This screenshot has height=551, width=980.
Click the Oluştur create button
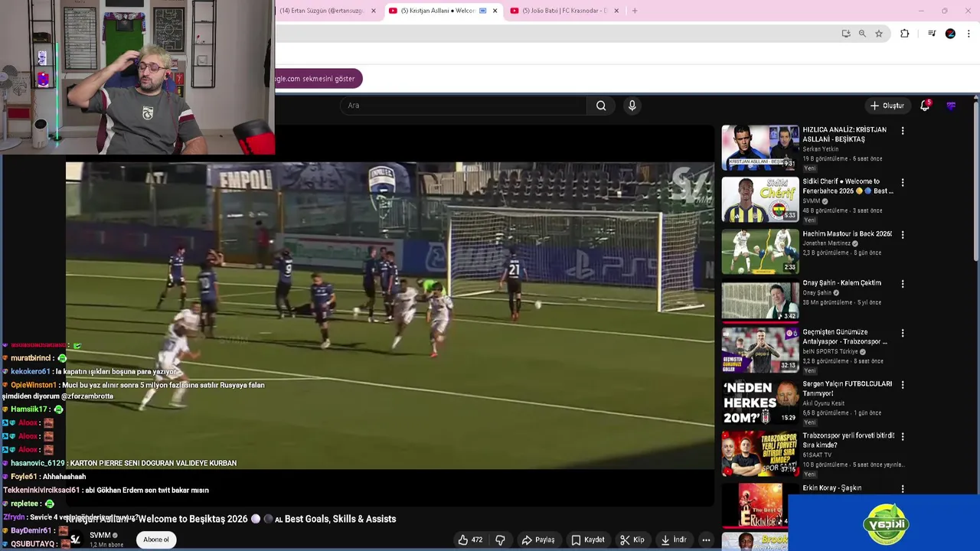pyautogui.click(x=887, y=106)
